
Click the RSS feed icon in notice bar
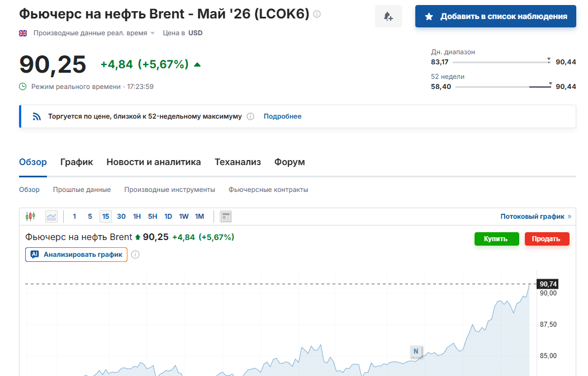(x=37, y=116)
